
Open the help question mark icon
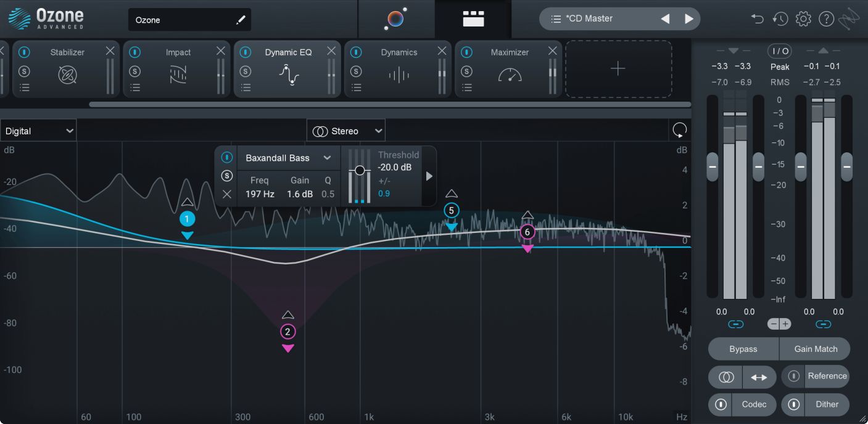point(826,19)
